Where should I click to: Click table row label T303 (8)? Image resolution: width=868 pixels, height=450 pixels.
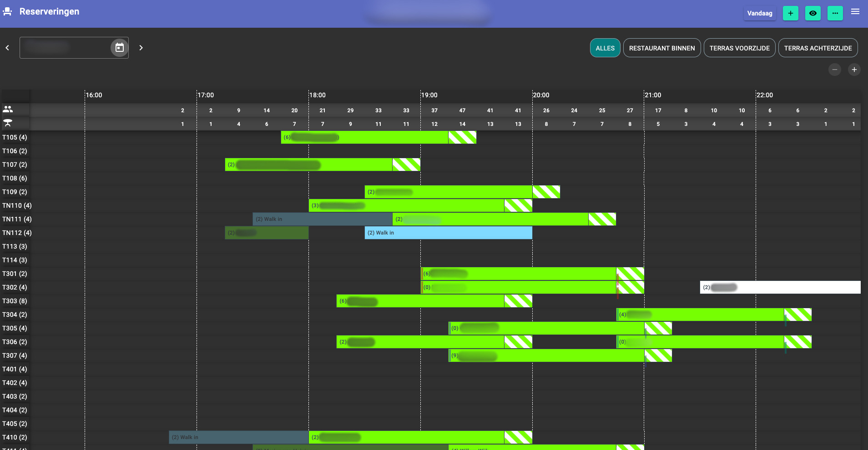click(x=15, y=301)
